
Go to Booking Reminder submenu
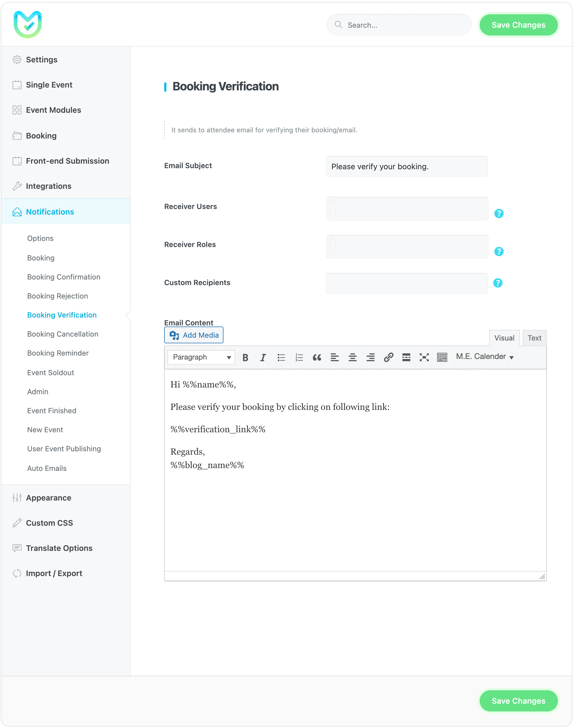(x=58, y=353)
